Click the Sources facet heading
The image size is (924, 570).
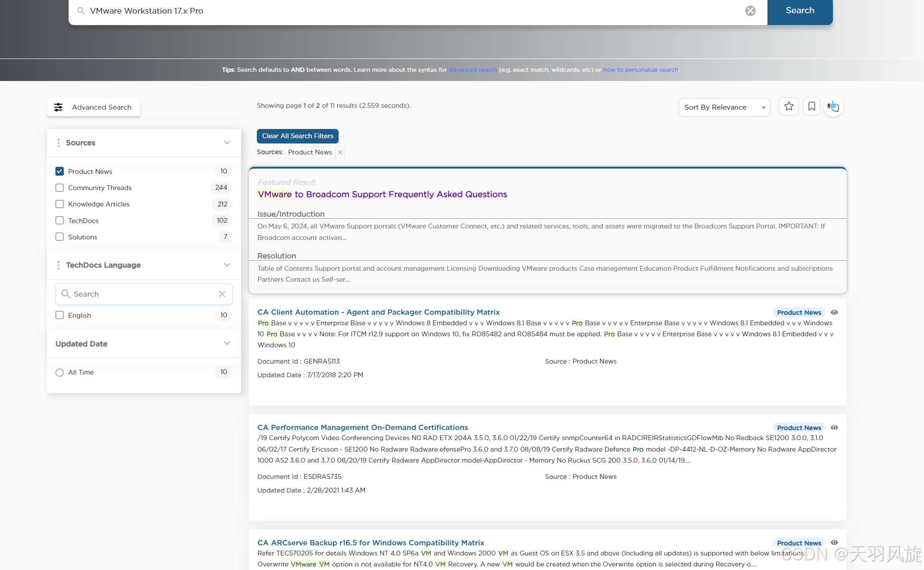click(80, 143)
